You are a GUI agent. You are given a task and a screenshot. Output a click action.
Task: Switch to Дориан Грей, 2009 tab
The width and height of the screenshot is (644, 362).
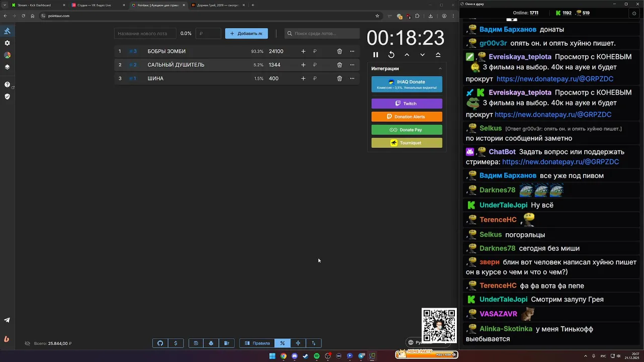pos(217,5)
